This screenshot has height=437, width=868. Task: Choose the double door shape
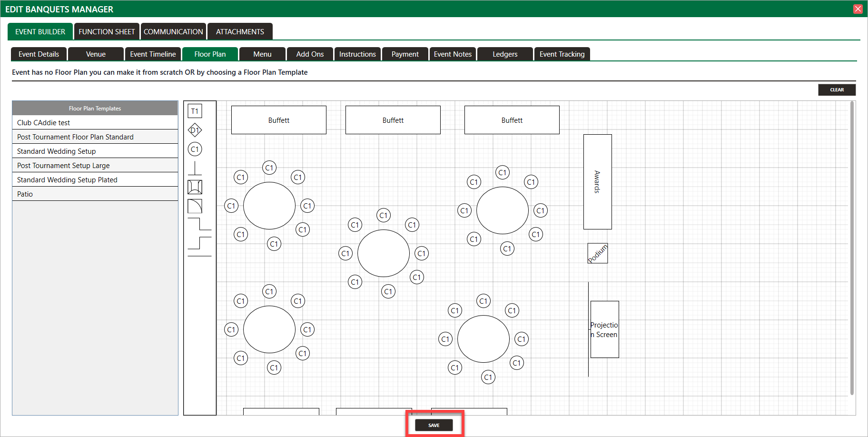point(195,187)
